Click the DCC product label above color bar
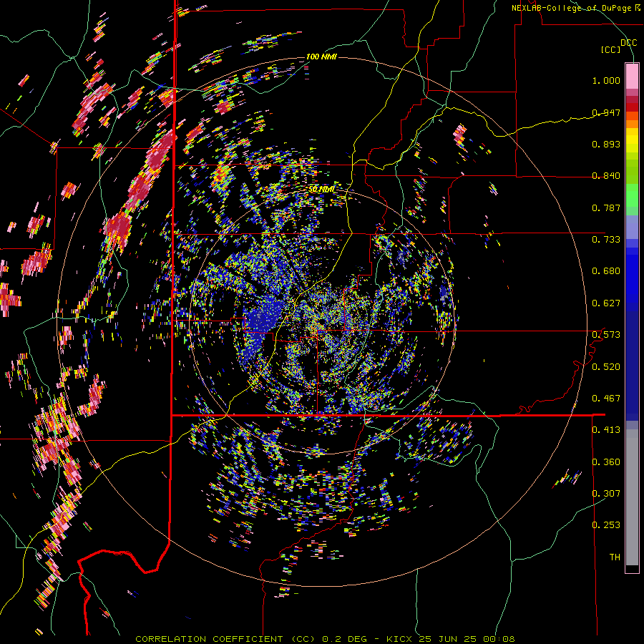 pos(628,43)
